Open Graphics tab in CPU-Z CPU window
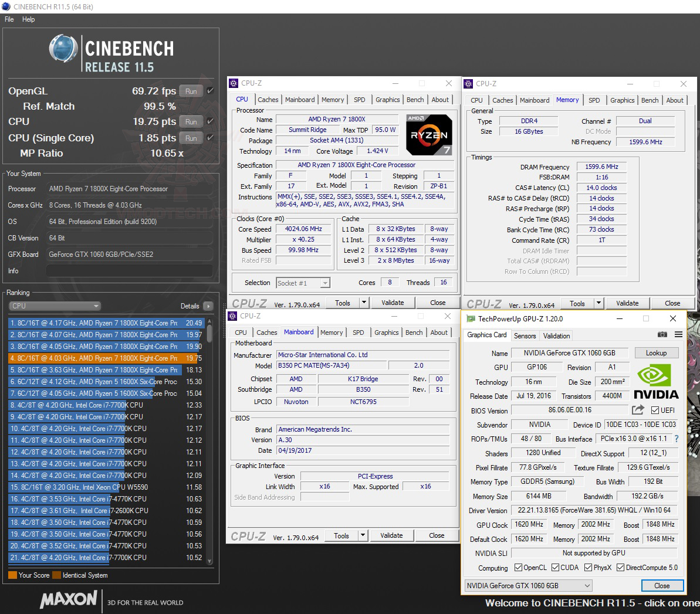 coord(387,100)
